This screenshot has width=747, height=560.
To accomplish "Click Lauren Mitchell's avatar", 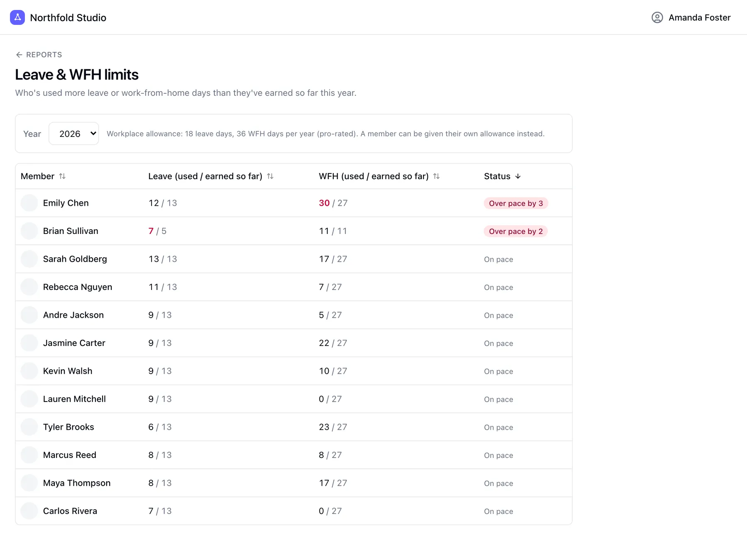I will tap(29, 399).
